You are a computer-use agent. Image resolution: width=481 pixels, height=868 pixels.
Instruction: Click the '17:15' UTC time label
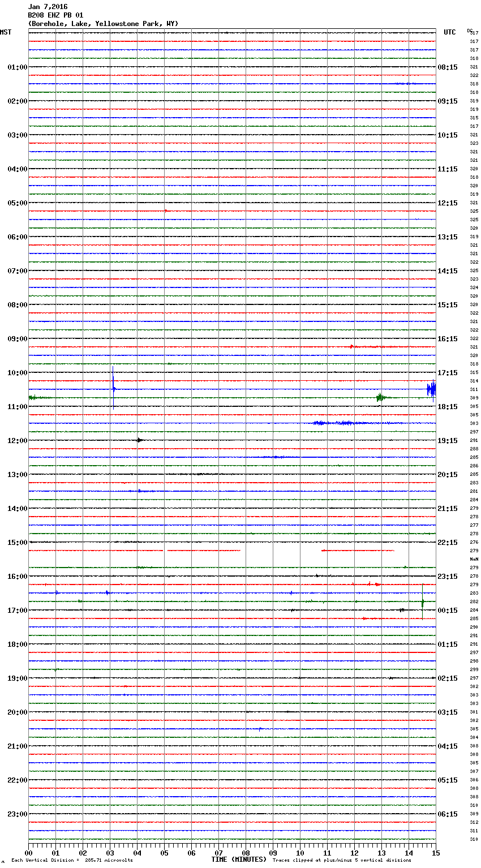448,373
